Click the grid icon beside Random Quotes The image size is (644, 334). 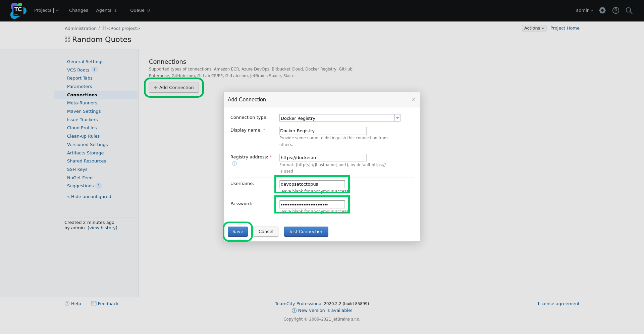(67, 40)
